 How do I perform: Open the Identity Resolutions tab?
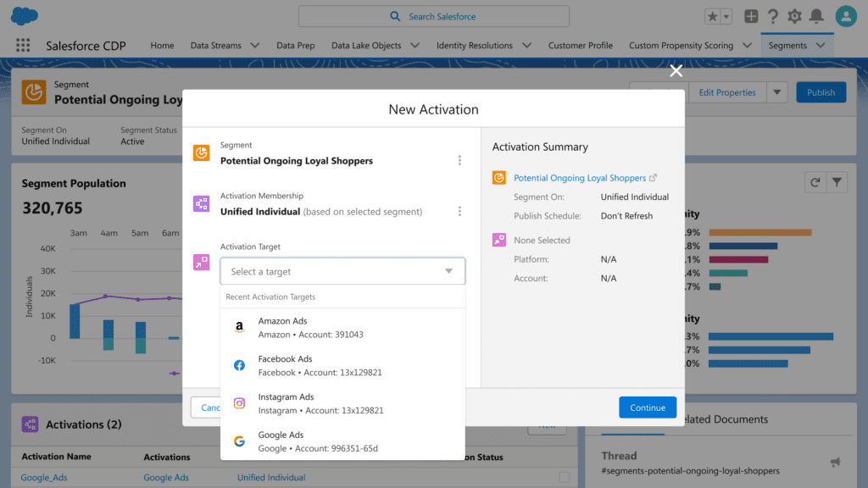coord(475,46)
